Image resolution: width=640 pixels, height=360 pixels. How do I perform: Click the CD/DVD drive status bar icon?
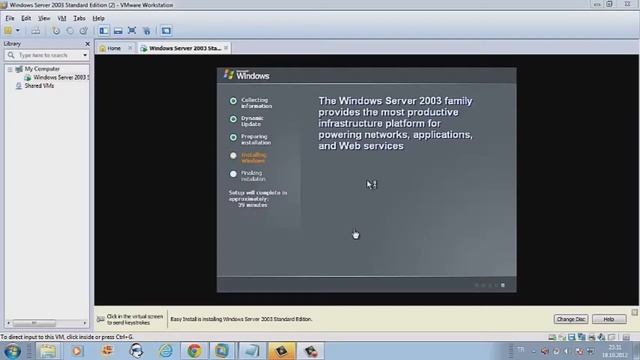click(x=562, y=337)
